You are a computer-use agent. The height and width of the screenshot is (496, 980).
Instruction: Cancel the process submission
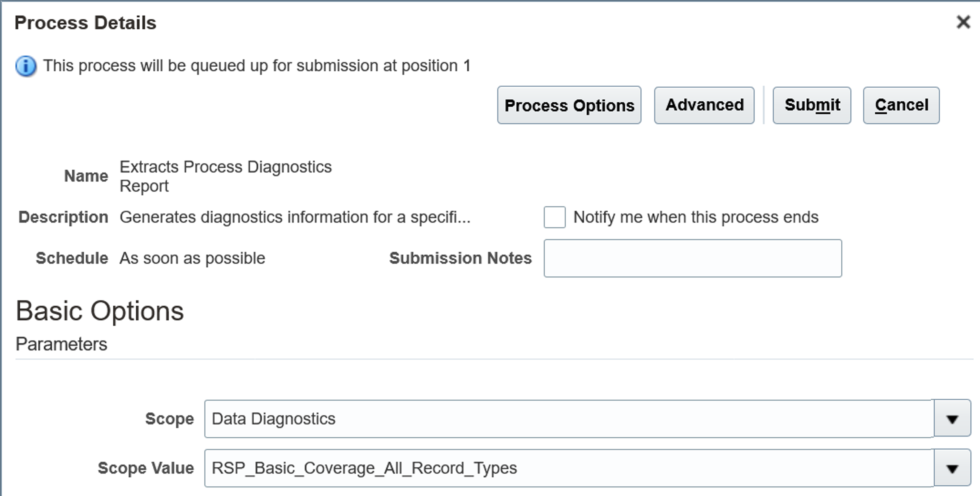(901, 105)
